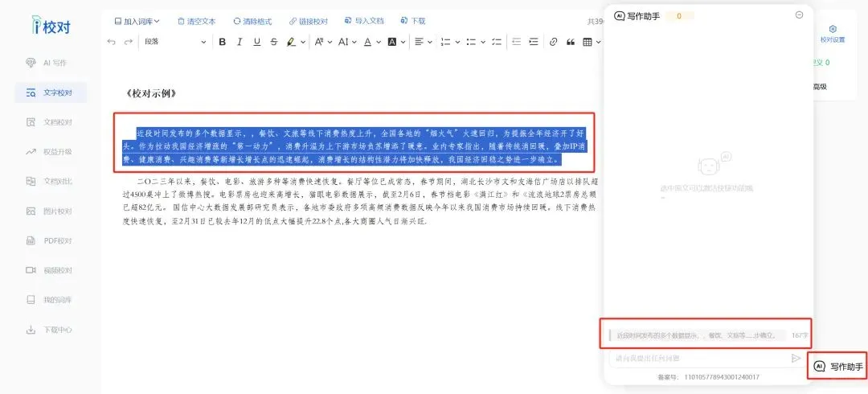Select 文字校对 in sidebar
Image resolution: width=868 pixels, height=394 pixels.
(x=51, y=92)
